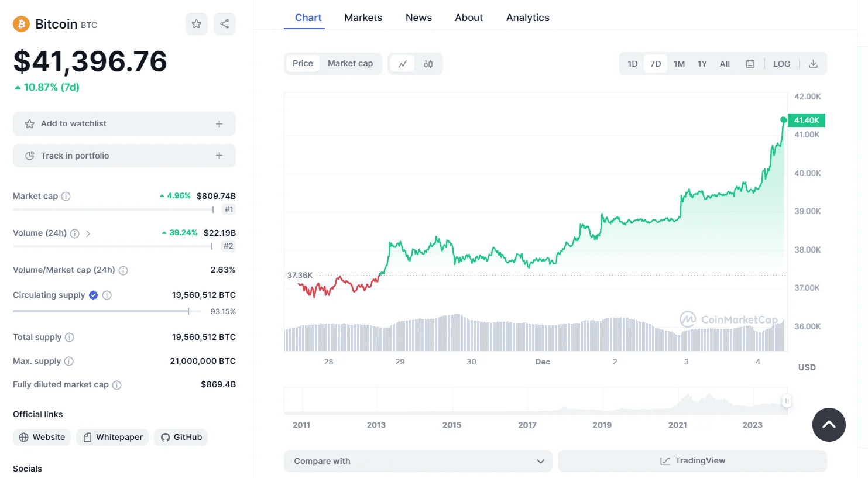Open the News tab
The width and height of the screenshot is (868, 478).
click(418, 18)
